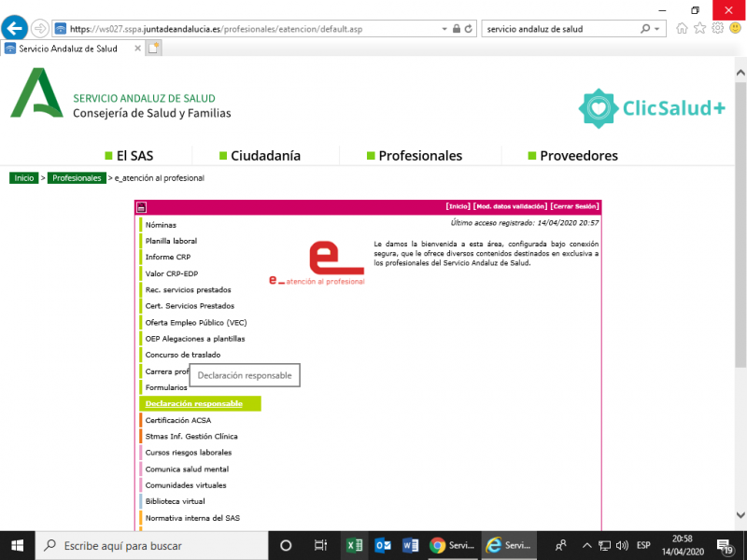Screen dimensions: 747x560
Task: Open OEP Alegaciones a plantillas
Action: (195, 339)
